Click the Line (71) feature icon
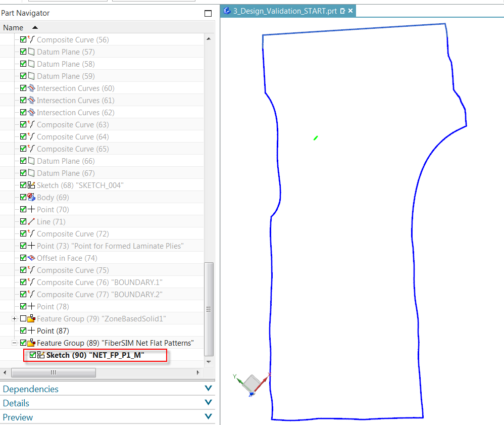 (x=30, y=221)
